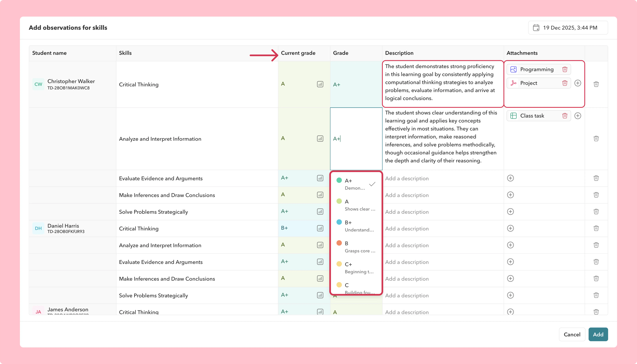The image size is (637, 364).
Task: Delete Daniel's Make Inferences and Draw Conclusions row
Action: [596, 278]
